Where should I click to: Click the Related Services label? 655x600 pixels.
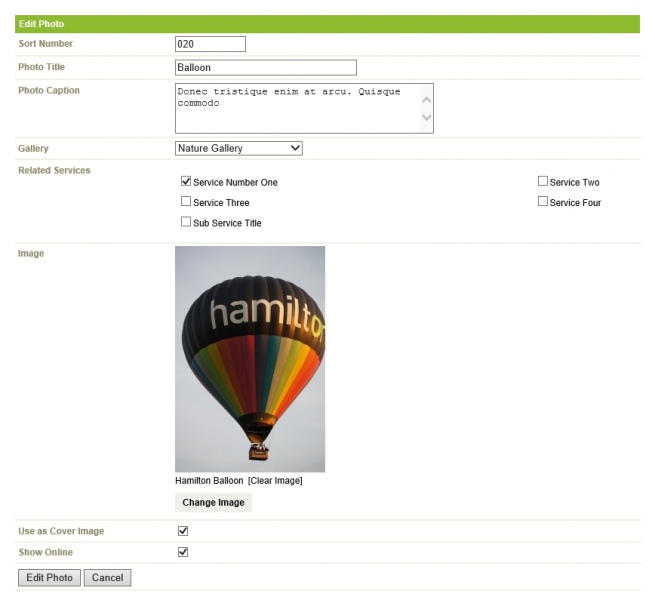[54, 170]
